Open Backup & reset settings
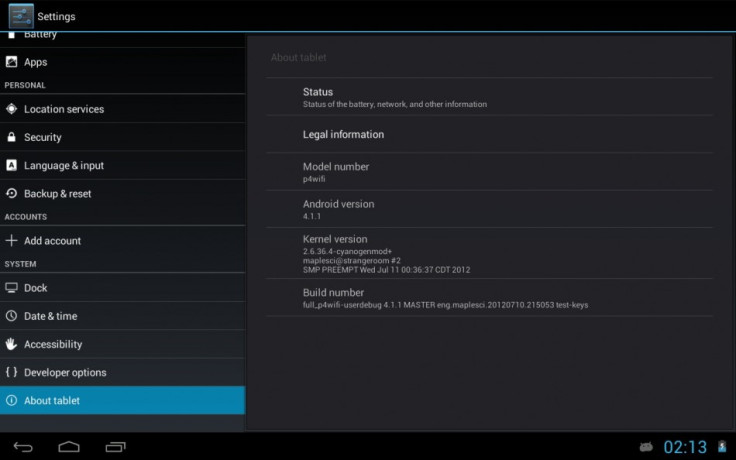The image size is (736, 460). (123, 193)
